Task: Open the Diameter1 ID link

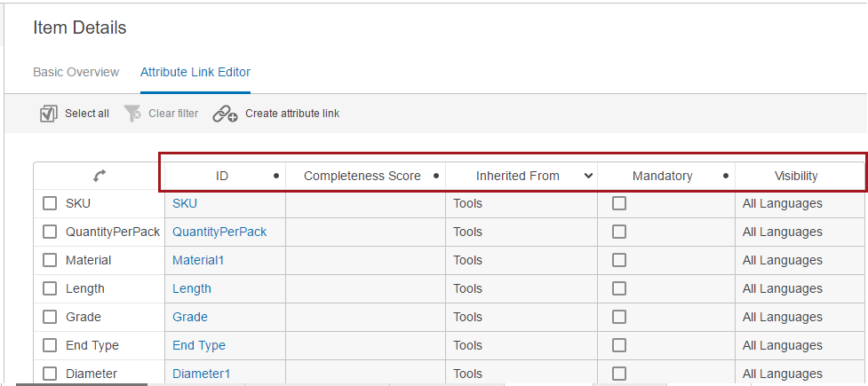Action: [x=201, y=374]
